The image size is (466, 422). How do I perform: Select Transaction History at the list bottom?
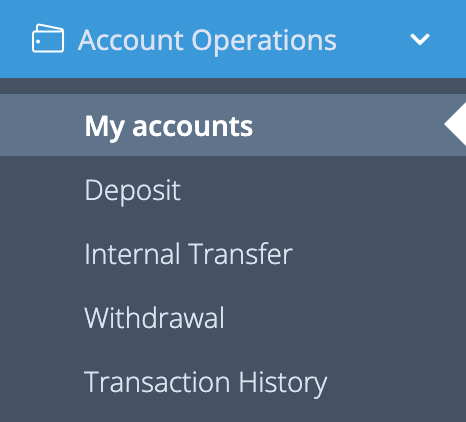(x=206, y=382)
